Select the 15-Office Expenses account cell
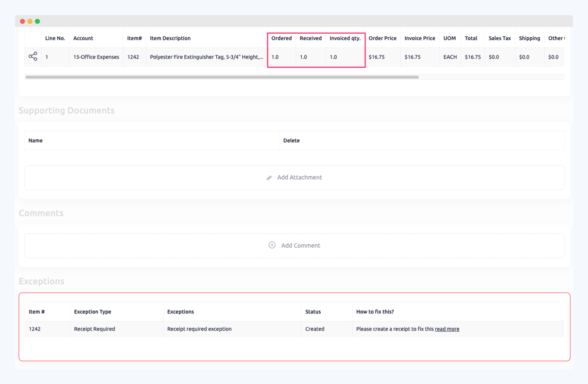This screenshot has height=384, width=588. 96,57
